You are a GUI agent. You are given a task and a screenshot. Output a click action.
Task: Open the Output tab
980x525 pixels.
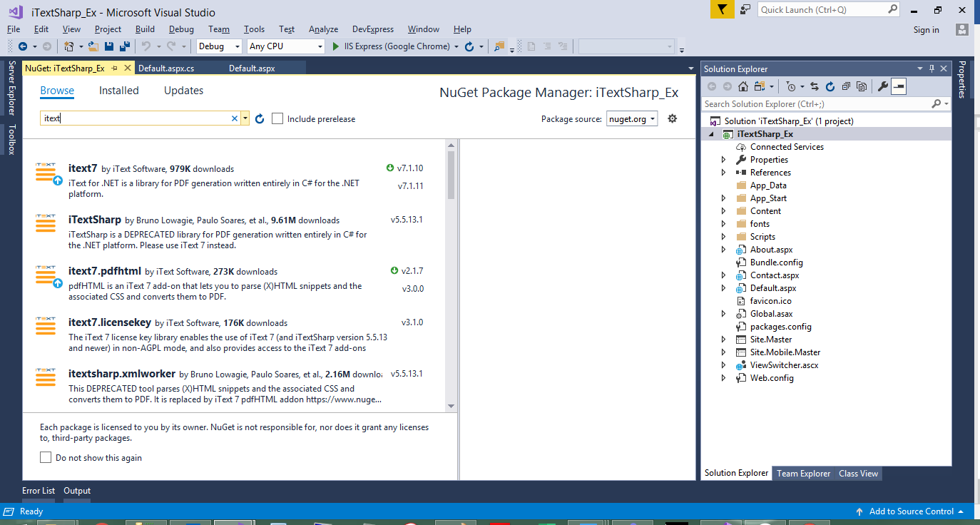[77, 491]
